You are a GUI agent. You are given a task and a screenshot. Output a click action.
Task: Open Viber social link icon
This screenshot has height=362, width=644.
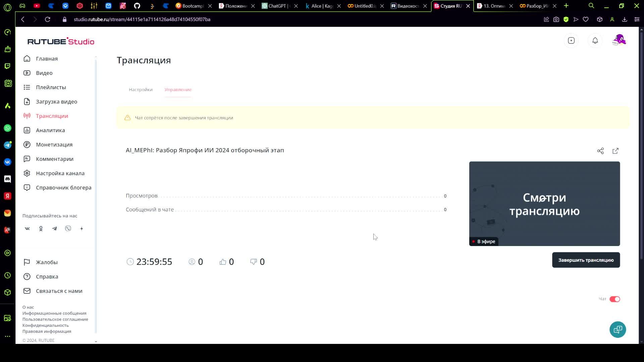(x=68, y=229)
